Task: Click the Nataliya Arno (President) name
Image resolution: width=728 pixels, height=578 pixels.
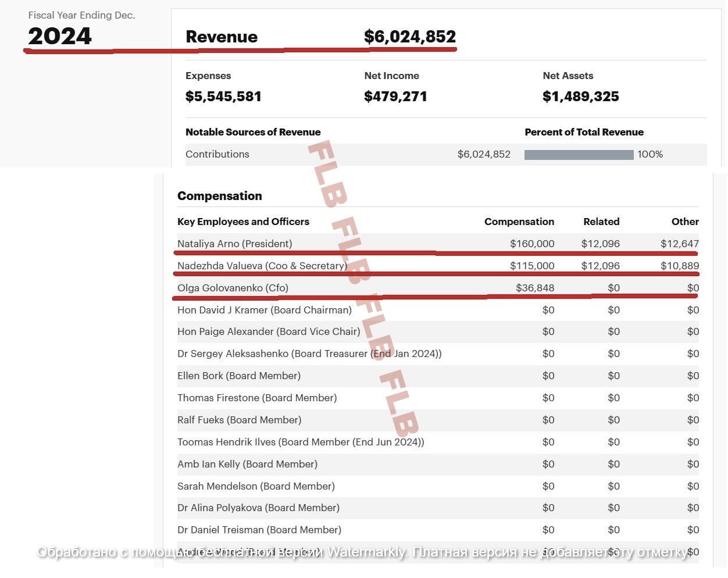Action: 234,244
